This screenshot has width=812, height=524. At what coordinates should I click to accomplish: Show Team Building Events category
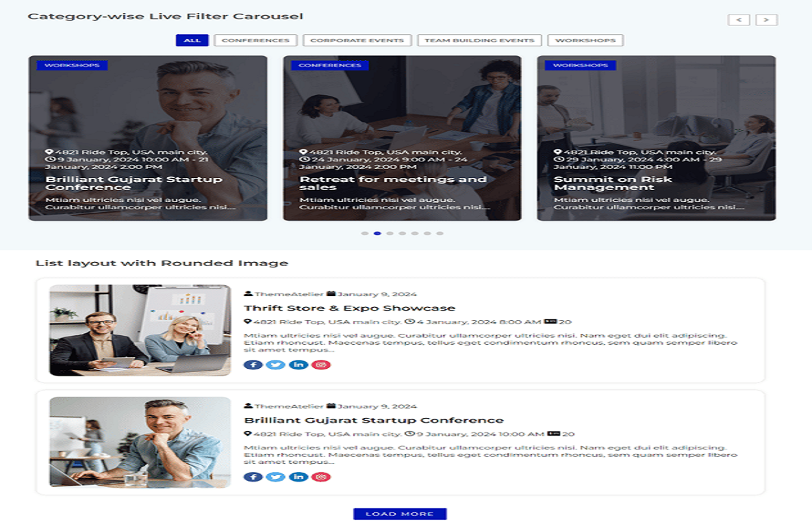coord(479,40)
